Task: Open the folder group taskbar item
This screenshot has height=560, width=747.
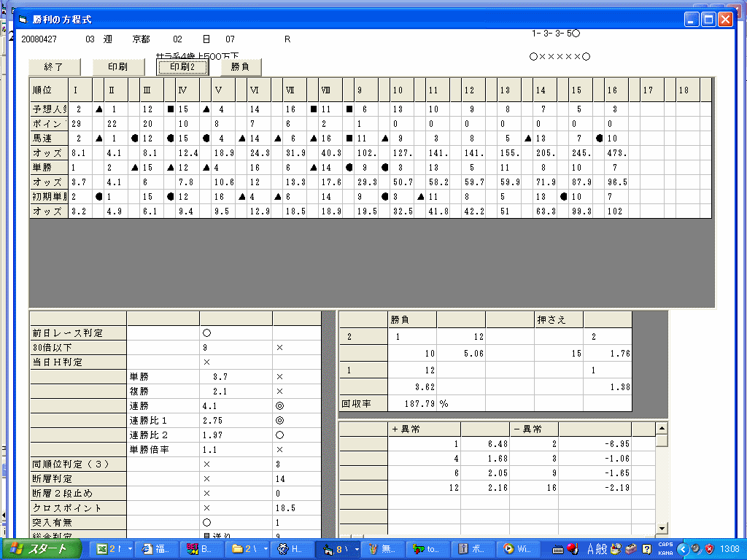Action: [244, 549]
